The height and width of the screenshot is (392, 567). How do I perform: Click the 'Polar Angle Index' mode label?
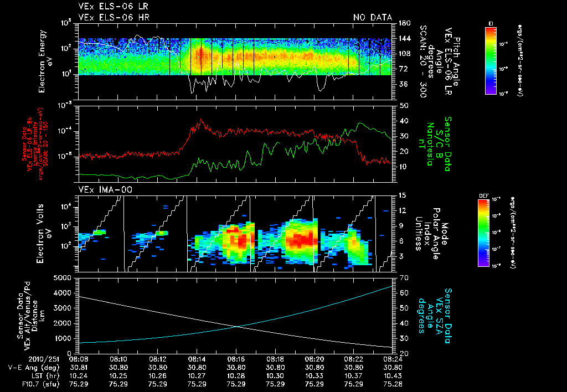432,234
